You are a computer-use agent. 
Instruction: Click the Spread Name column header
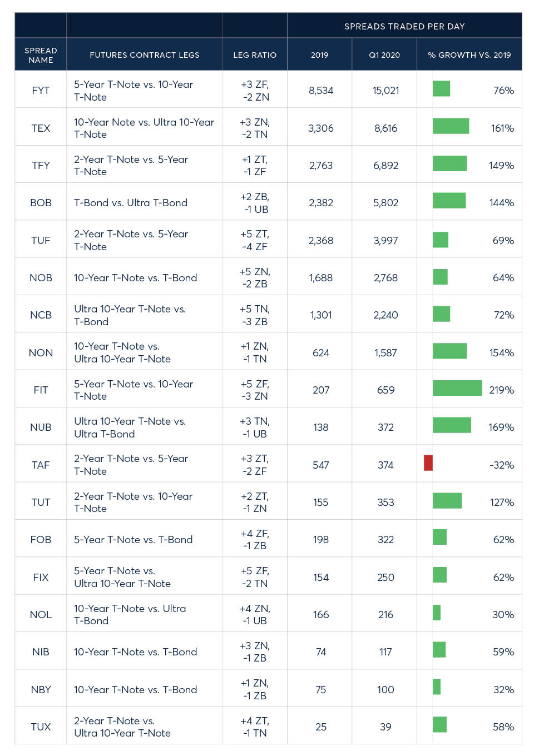[41, 55]
